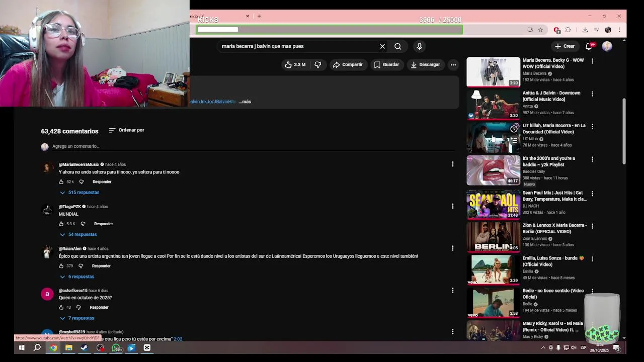Like the @MariaBecerraMusic comment
This screenshot has width=644, height=362.
(x=61, y=182)
